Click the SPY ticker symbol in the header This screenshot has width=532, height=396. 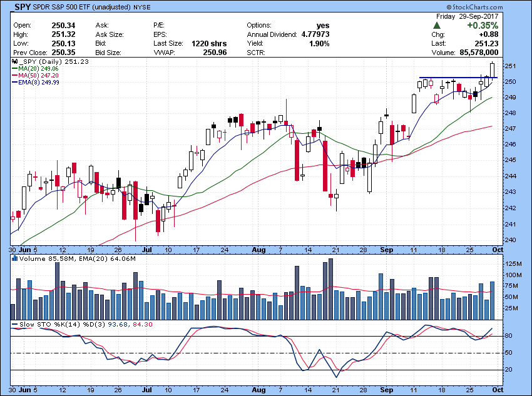pyautogui.click(x=23, y=7)
